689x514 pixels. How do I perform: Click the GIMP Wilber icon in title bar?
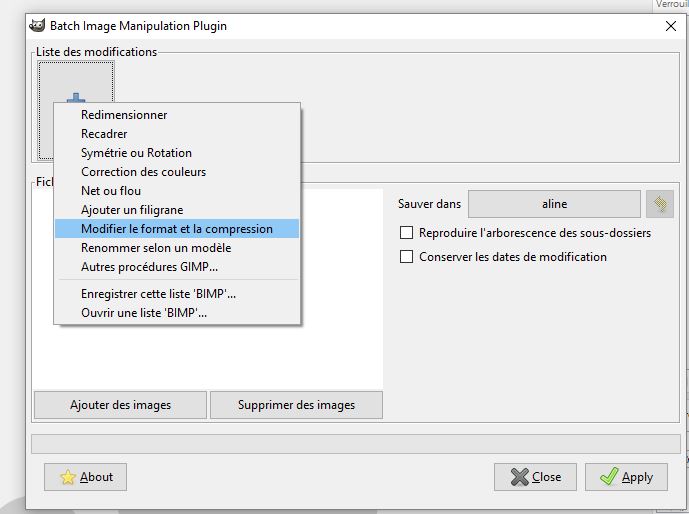tap(37, 25)
